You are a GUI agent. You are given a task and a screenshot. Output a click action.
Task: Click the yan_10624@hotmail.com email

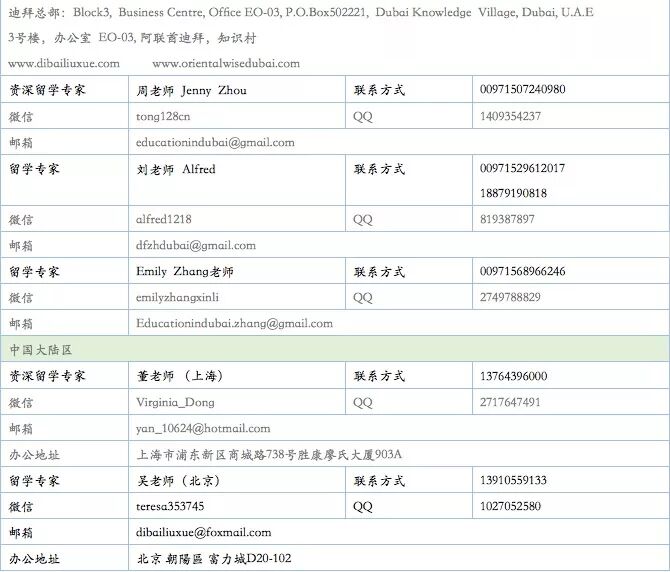[203, 428]
